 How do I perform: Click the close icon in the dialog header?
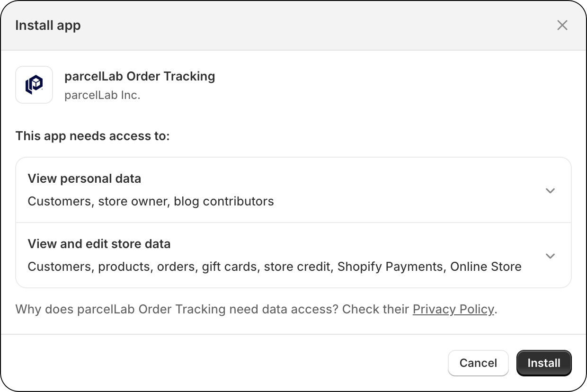point(562,25)
